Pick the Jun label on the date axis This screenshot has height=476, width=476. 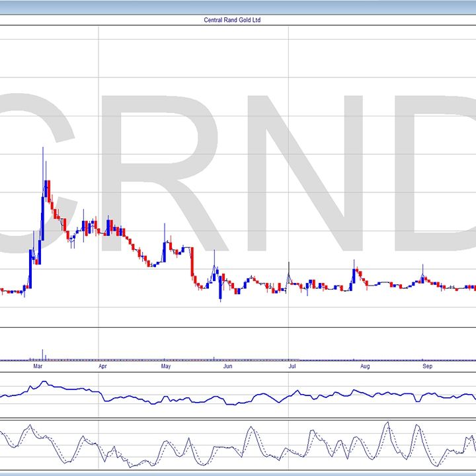click(228, 366)
